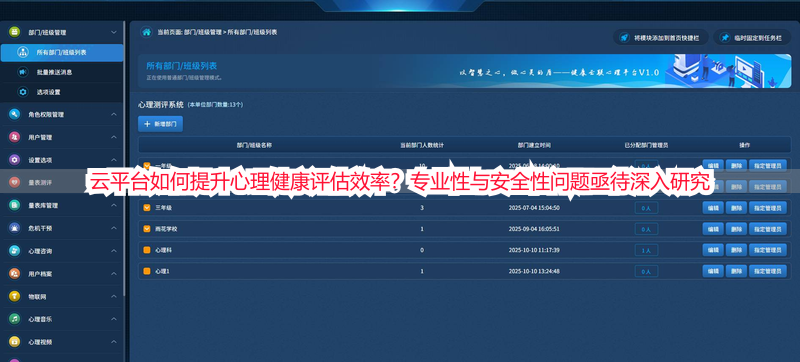Click the 所有部门/班级列表 org-chart icon
The width and height of the screenshot is (800, 362).
pos(23,53)
